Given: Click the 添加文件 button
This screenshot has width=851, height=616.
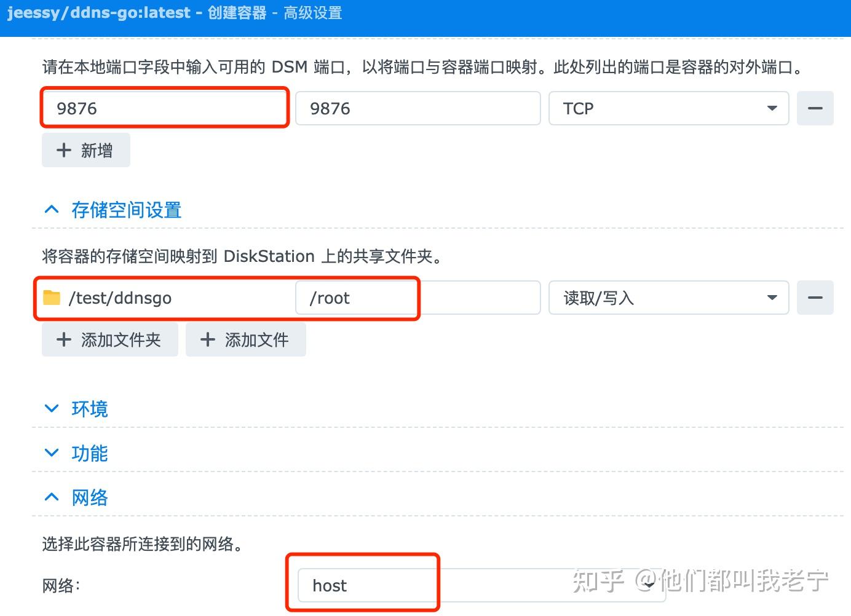Looking at the screenshot, I should tap(245, 339).
